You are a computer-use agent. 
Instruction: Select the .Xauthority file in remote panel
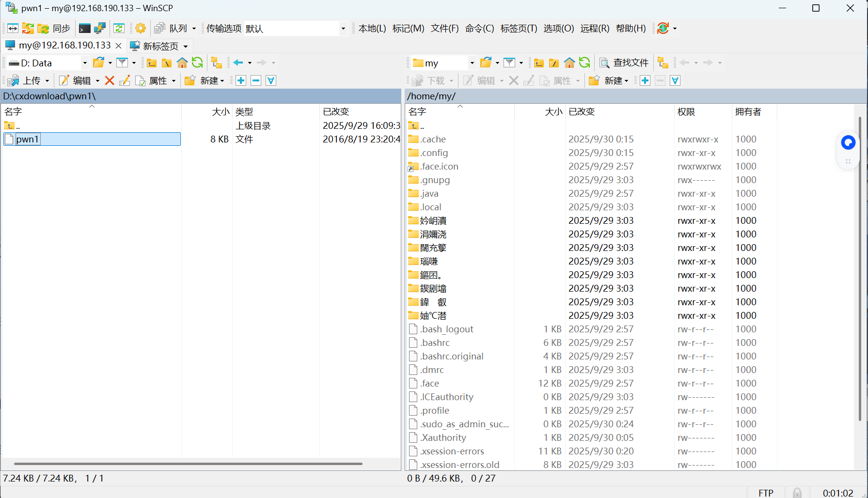click(x=443, y=437)
